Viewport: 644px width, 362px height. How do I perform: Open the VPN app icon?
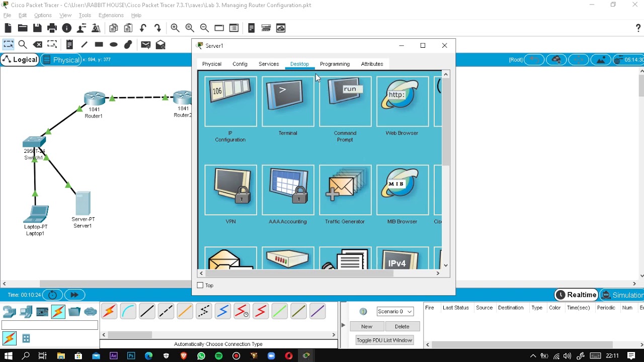230,190
